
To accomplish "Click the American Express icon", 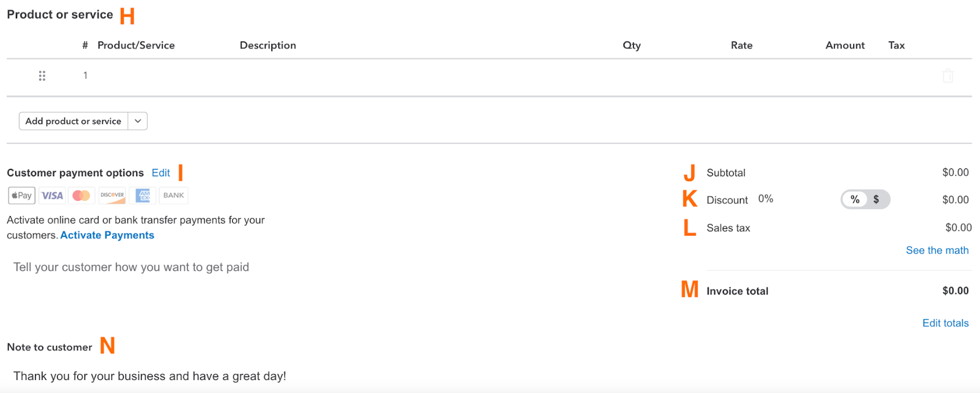I will 142,195.
